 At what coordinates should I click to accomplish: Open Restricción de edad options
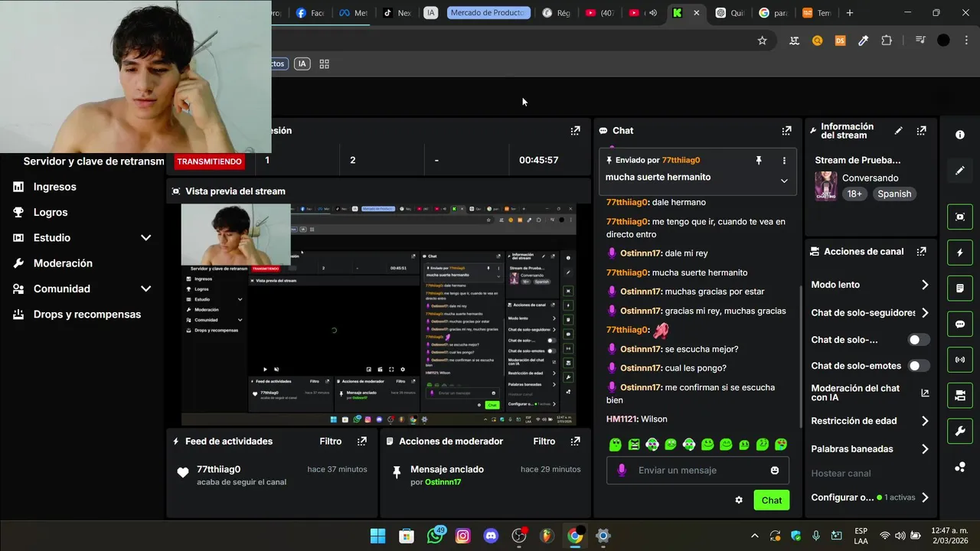[x=870, y=421]
